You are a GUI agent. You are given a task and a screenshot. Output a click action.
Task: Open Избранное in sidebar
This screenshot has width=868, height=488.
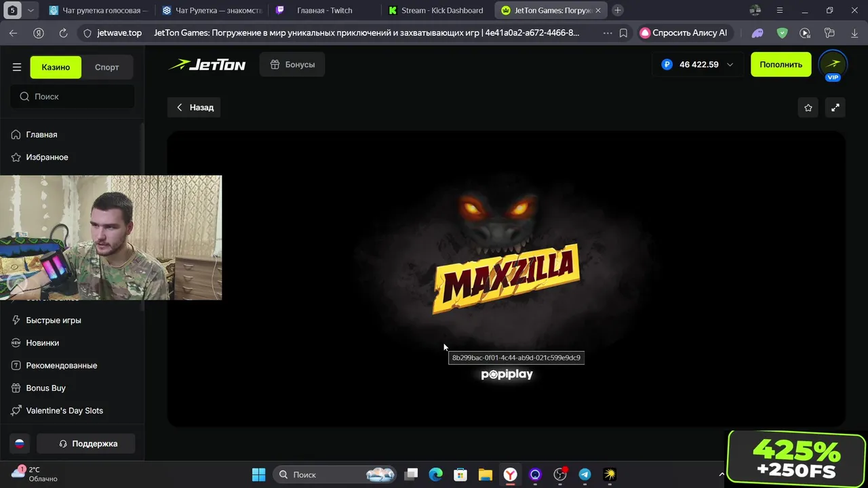[47, 157]
